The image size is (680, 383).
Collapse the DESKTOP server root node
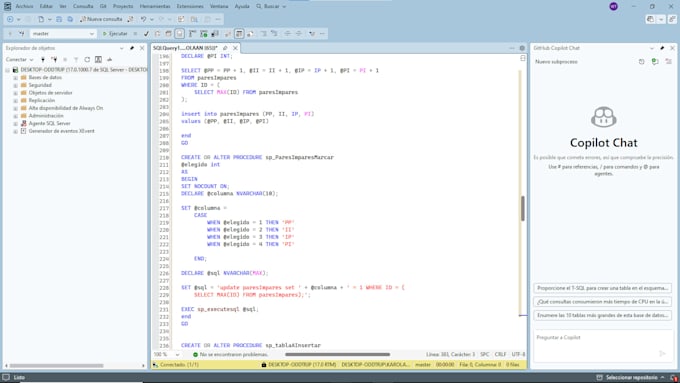click(x=7, y=70)
